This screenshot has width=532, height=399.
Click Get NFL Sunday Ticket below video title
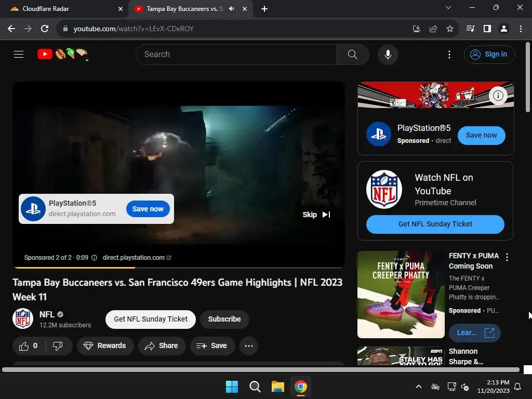(x=151, y=320)
